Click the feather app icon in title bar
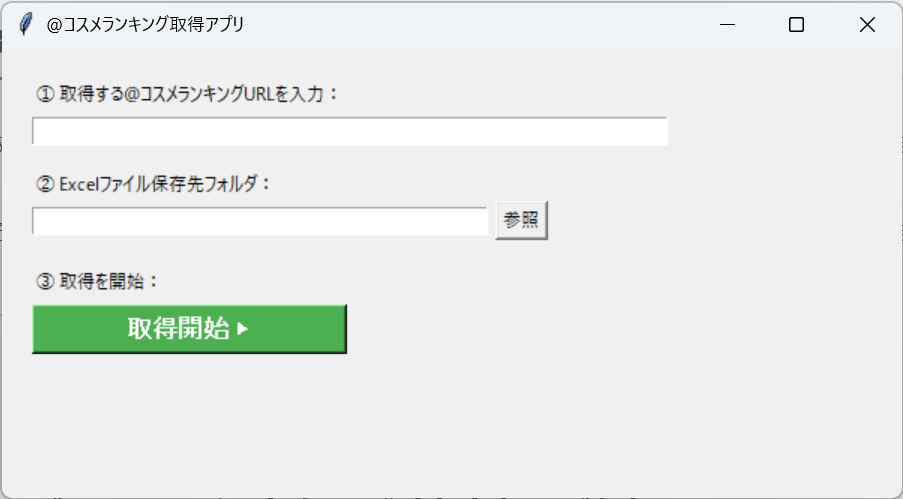The height and width of the screenshot is (499, 903). tap(25, 25)
